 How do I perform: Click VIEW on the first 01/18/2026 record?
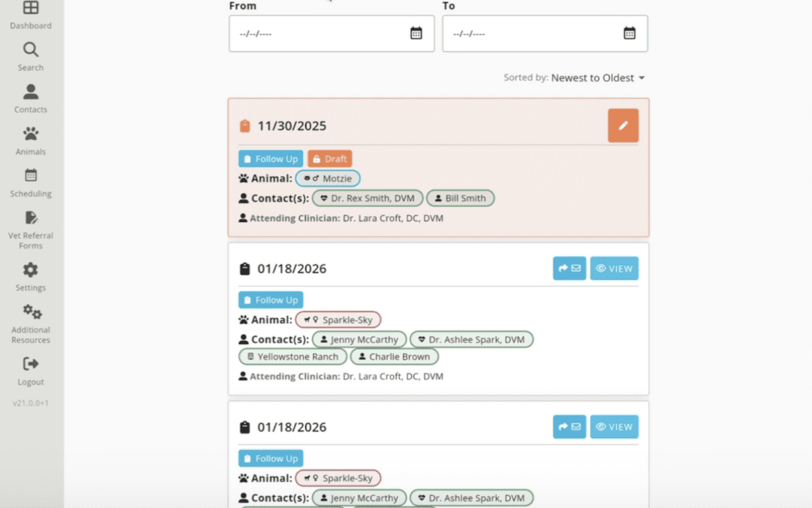coord(614,268)
